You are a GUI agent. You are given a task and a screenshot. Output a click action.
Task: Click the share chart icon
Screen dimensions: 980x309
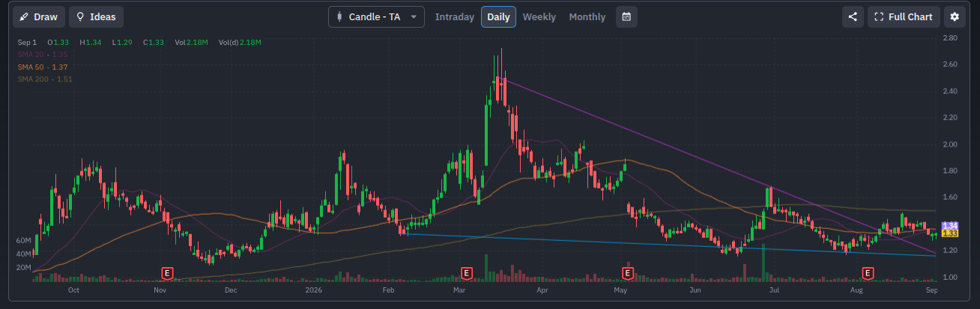tap(853, 16)
